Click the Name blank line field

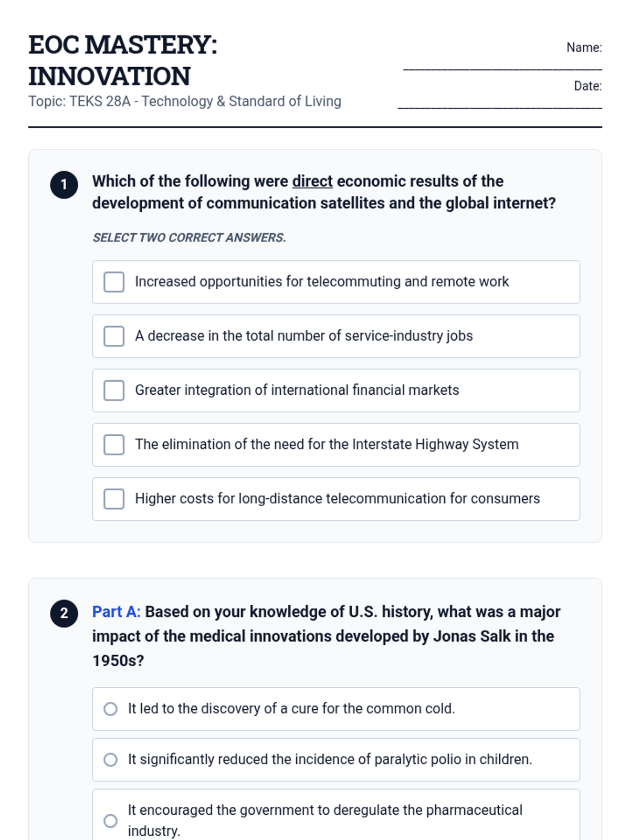(x=502, y=65)
